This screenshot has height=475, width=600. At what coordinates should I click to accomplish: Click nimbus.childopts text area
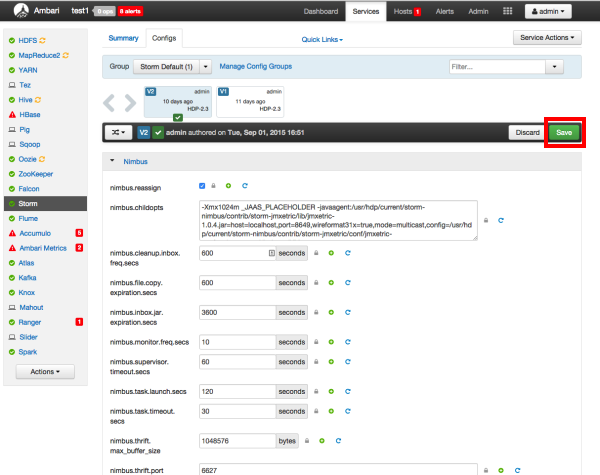pyautogui.click(x=338, y=220)
